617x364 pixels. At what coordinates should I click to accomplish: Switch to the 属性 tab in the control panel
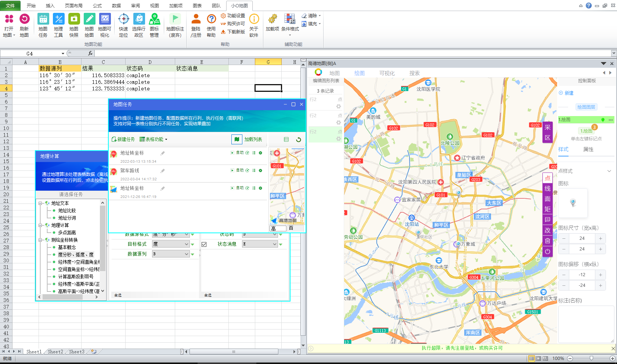[588, 149]
